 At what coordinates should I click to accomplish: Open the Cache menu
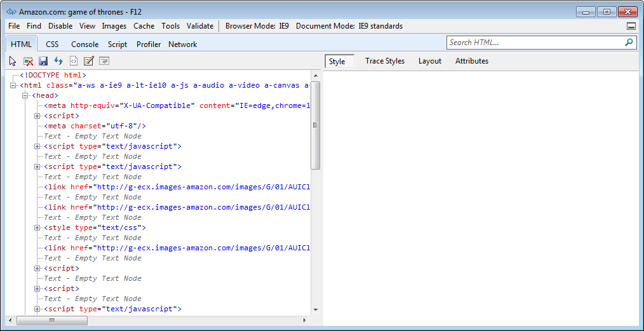144,26
